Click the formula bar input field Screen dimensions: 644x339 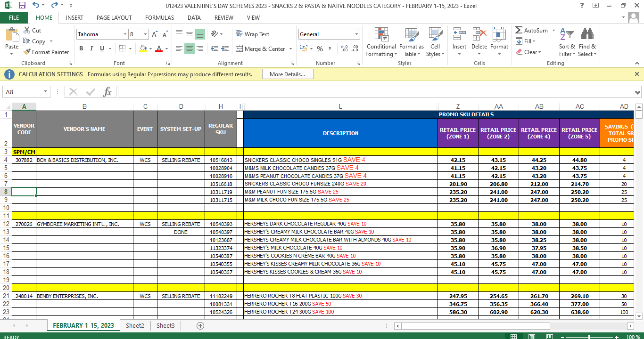tap(375, 92)
